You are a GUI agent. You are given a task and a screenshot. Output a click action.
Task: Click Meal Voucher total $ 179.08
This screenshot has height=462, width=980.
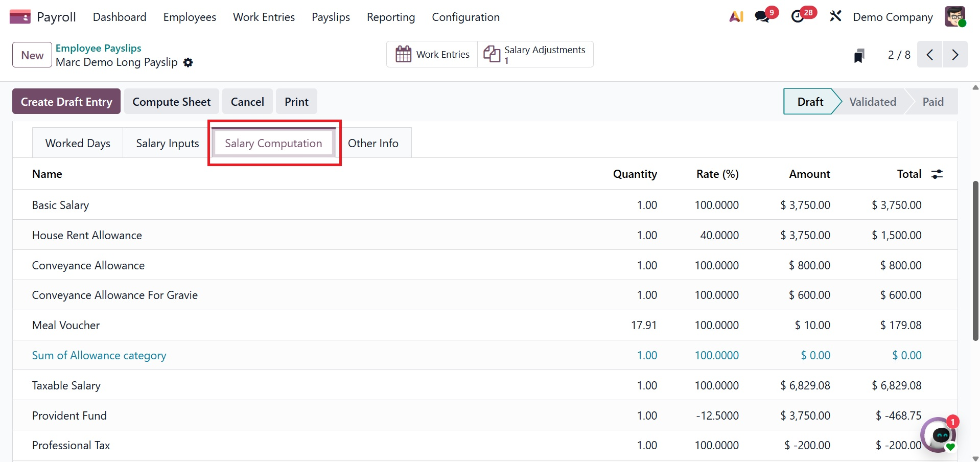(901, 325)
